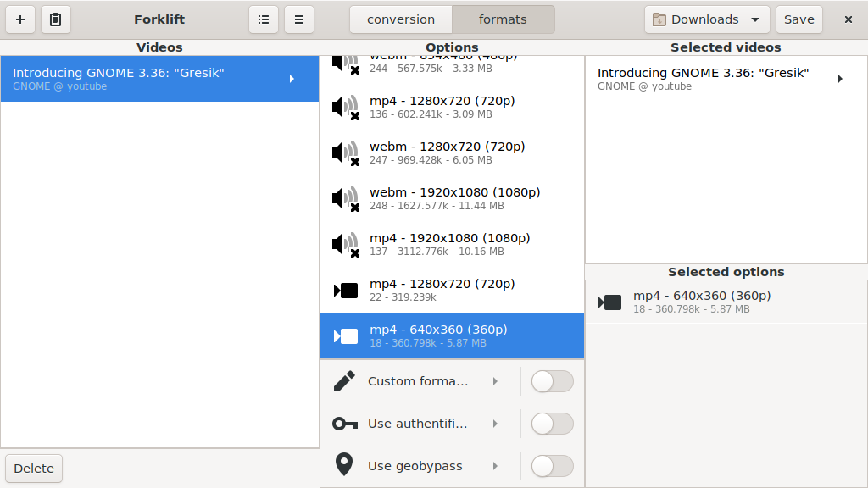Switch to the formats tab
The height and width of the screenshot is (488, 868).
click(x=503, y=19)
